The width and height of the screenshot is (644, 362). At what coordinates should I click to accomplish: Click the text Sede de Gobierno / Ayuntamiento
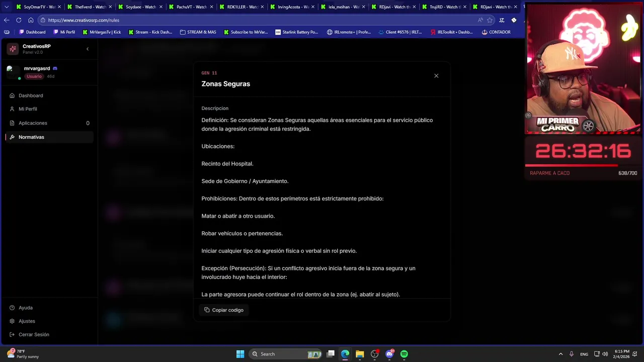pyautogui.click(x=245, y=181)
